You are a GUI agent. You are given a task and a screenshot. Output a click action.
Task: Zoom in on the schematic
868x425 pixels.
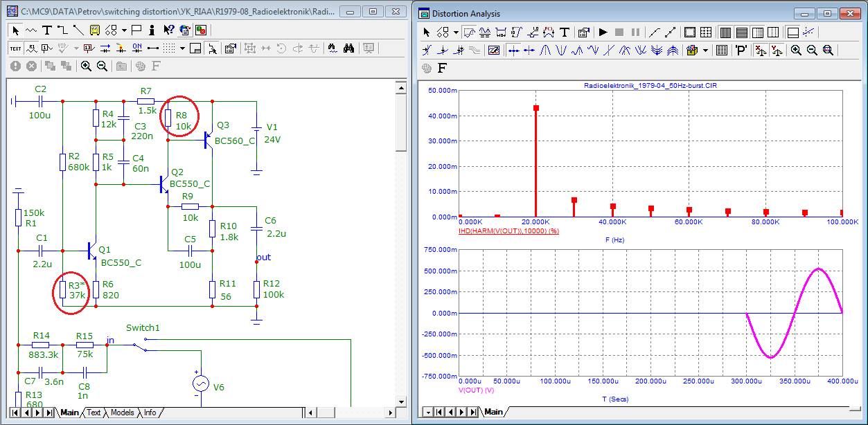pos(86,66)
